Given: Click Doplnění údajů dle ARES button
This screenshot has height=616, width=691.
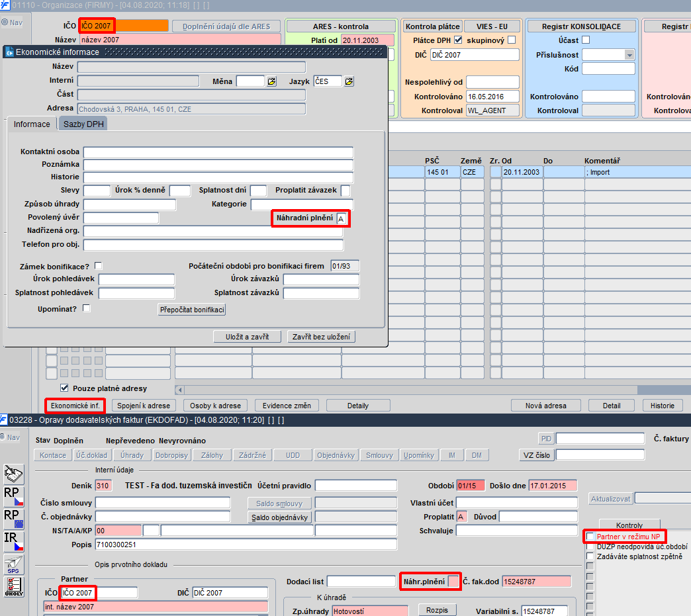Looking at the screenshot, I should tap(226, 26).
